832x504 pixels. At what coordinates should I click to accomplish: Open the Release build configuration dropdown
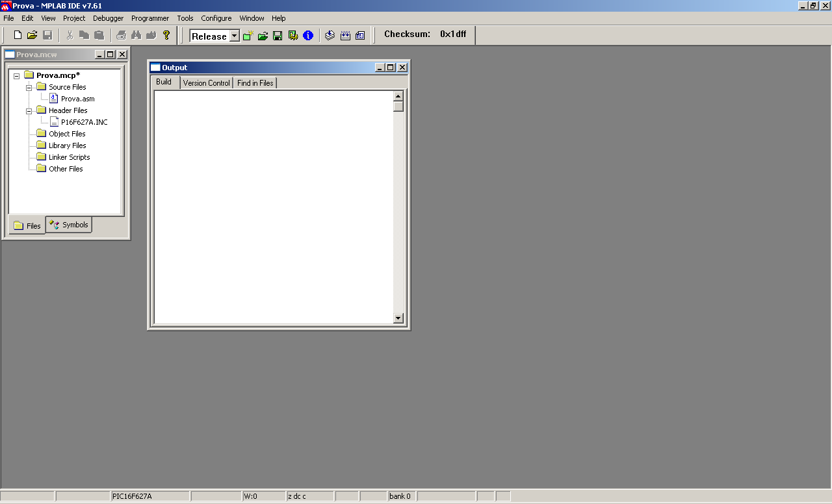tap(234, 36)
